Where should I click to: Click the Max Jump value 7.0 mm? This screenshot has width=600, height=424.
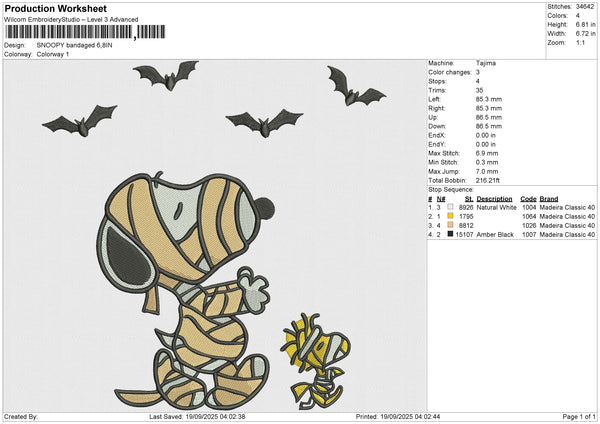(x=487, y=171)
